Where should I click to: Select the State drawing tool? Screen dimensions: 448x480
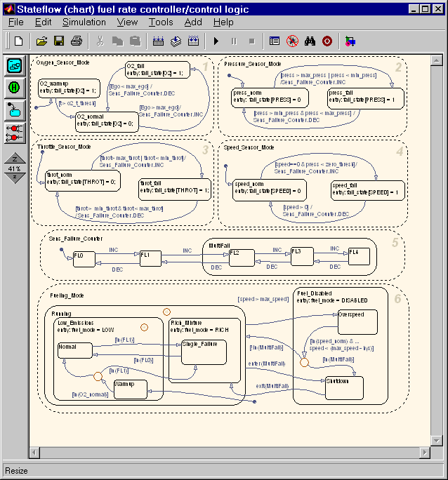tap(14, 66)
